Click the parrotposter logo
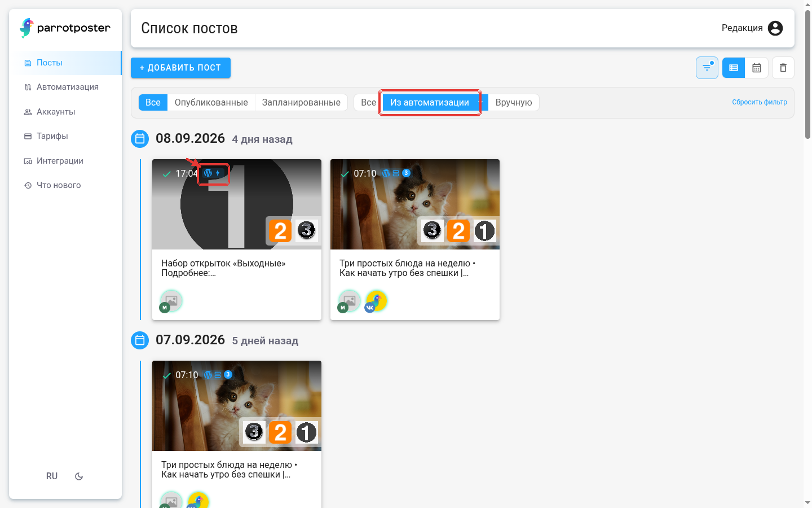Image resolution: width=812 pixels, height=508 pixels. tap(65, 28)
